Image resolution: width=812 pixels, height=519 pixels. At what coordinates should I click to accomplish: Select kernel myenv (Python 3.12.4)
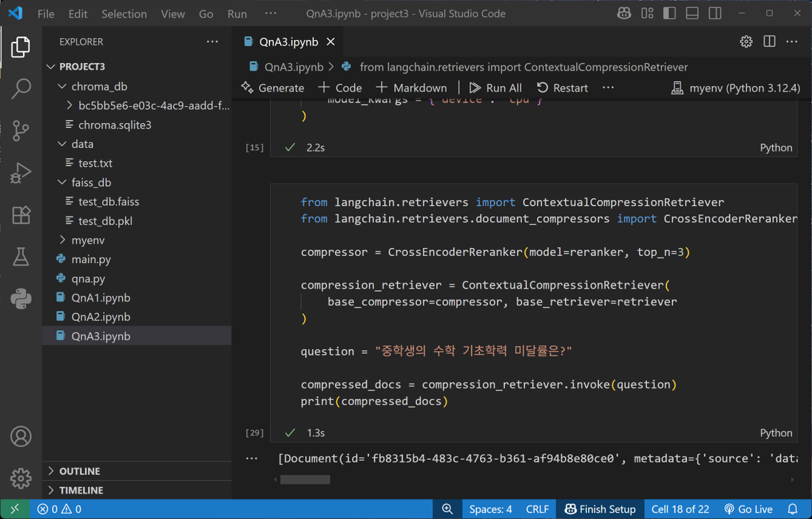point(735,88)
